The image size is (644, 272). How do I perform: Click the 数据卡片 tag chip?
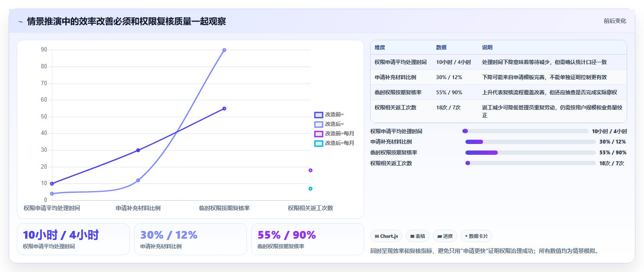tap(476, 236)
